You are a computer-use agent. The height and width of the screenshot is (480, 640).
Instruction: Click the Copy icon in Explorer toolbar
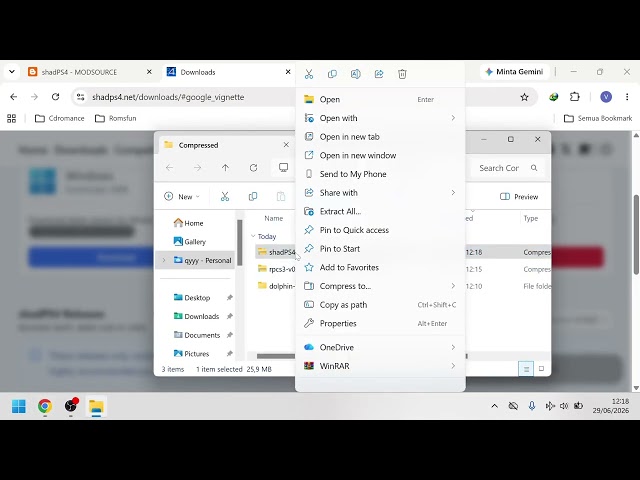point(253,197)
